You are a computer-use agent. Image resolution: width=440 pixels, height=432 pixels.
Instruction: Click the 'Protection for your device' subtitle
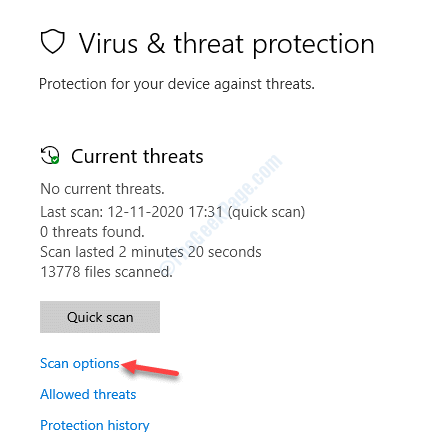click(177, 84)
